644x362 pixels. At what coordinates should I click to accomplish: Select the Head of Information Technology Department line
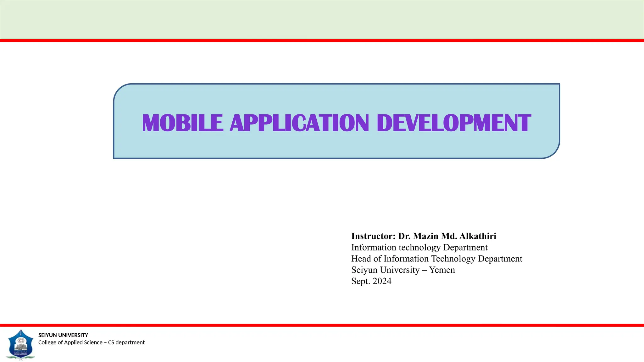pos(436,259)
